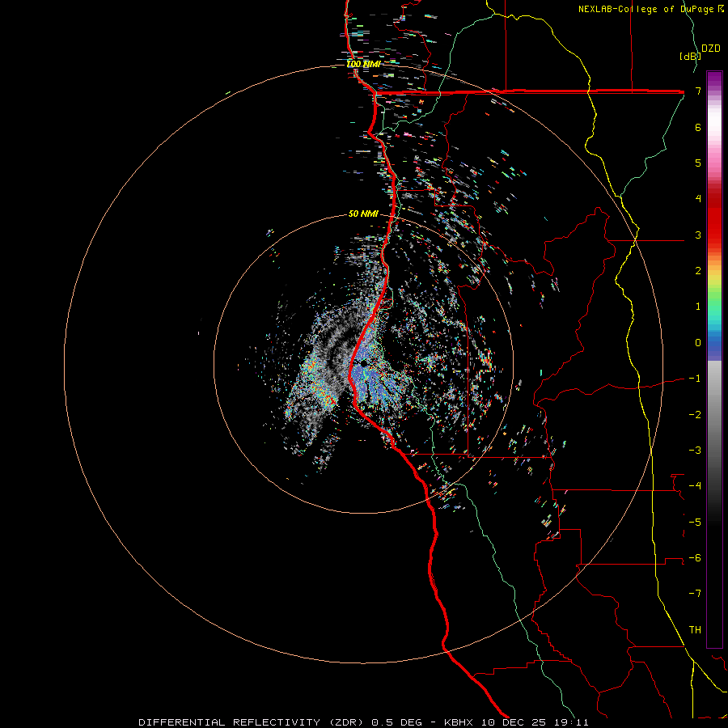Click the 2 dB label on the legend

pyautogui.click(x=698, y=271)
